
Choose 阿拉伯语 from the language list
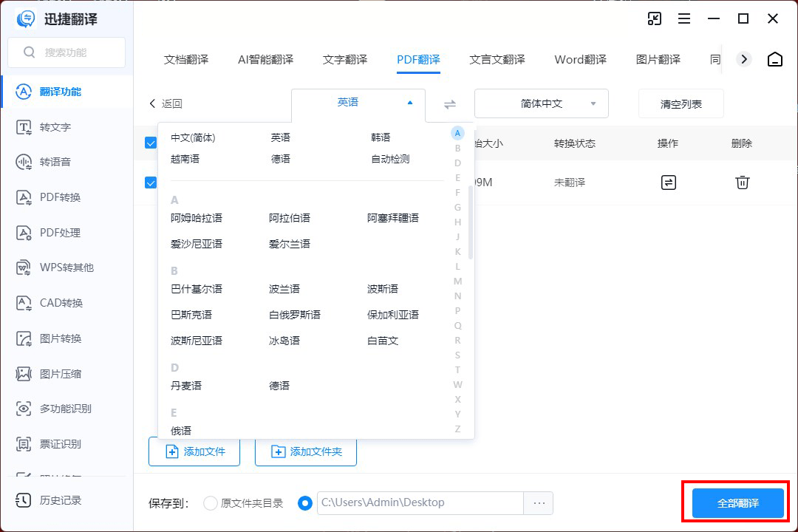click(290, 218)
